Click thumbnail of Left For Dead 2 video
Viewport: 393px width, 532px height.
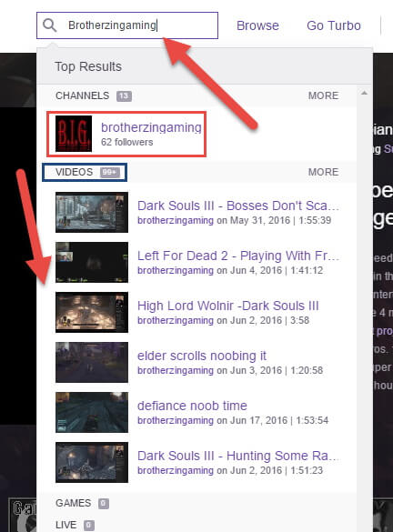[92, 262]
